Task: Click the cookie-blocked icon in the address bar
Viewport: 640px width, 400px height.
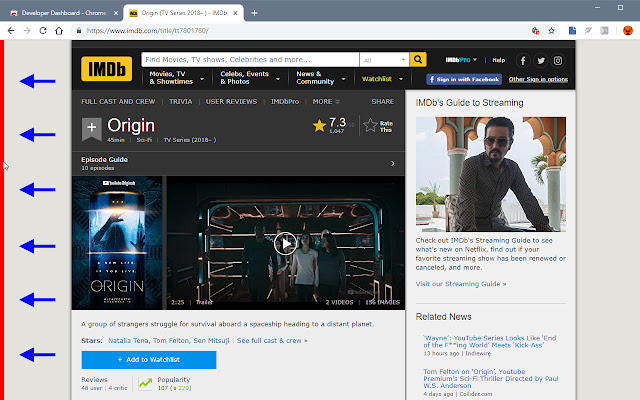Action: click(x=536, y=31)
